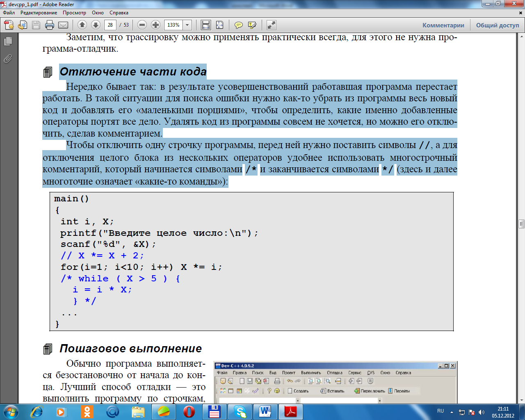Click the Print document icon
525x420 pixels.
[x=50, y=25]
